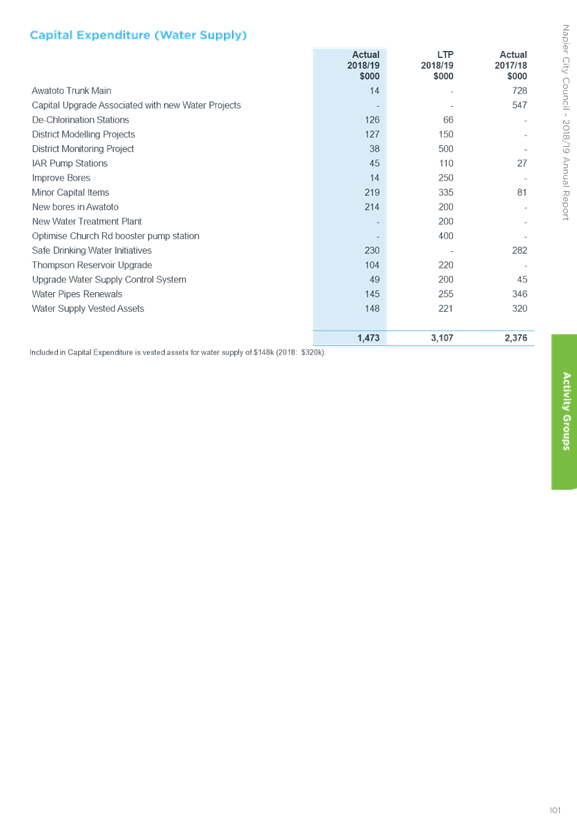Click the value 547 in Capital Upgrade row
This screenshot has width=577, height=823.
pos(520,105)
